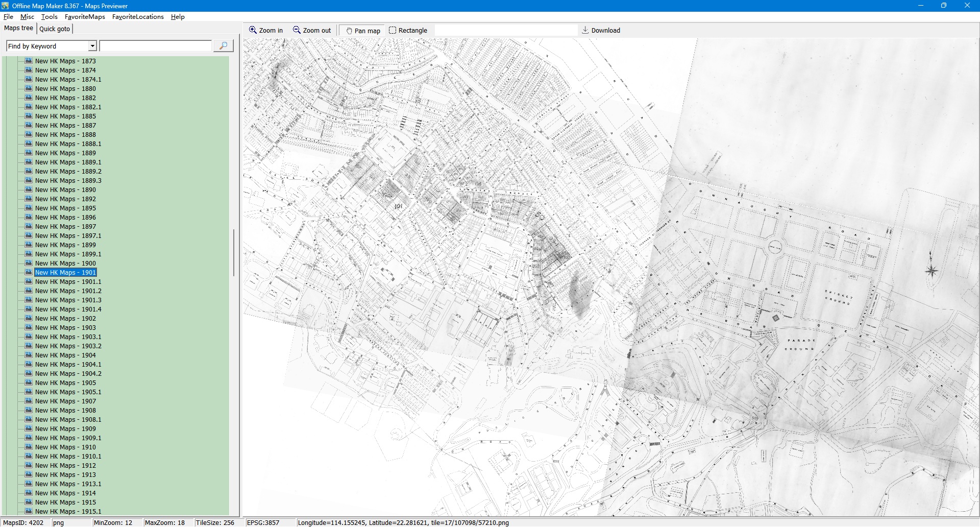Click the Download arrow icon

[x=585, y=30]
